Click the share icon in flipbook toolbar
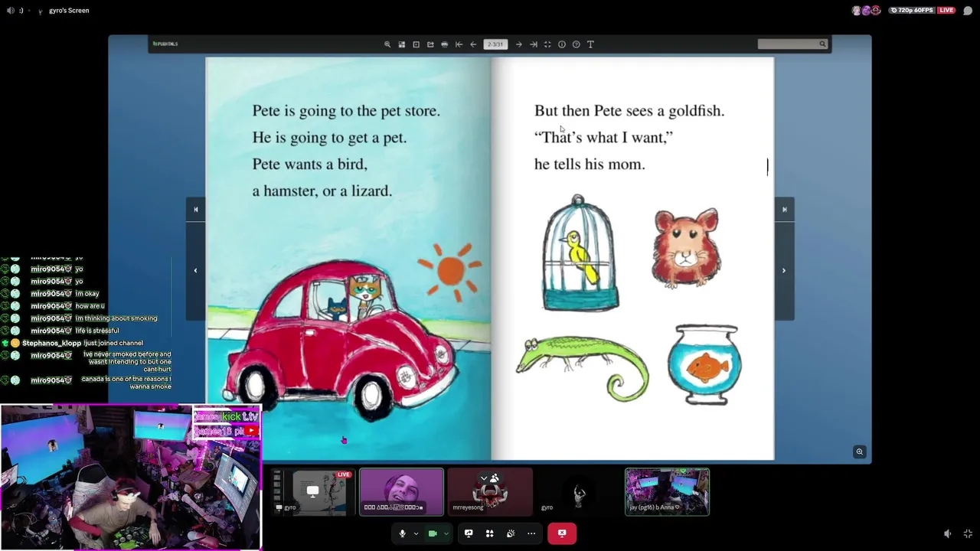 (430, 44)
